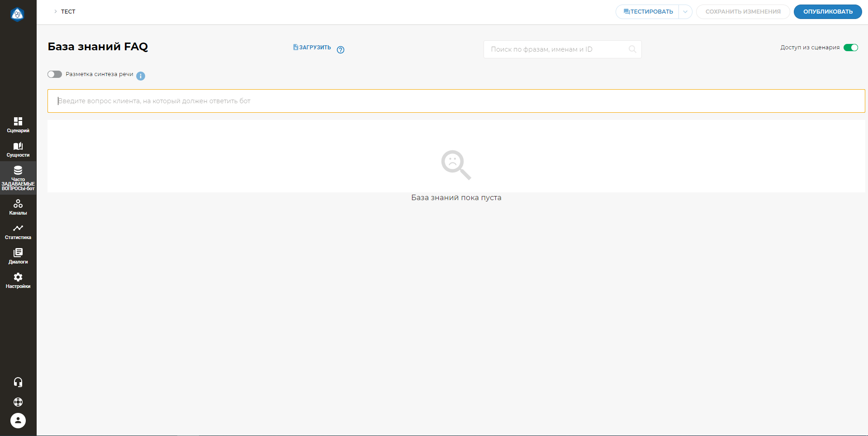Click the info icon beside Разметка синтеза речи
868x436 pixels.
pyautogui.click(x=141, y=76)
